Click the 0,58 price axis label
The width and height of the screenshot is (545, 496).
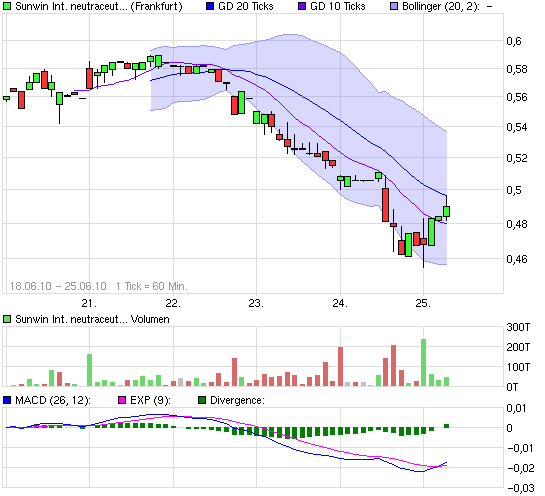517,69
